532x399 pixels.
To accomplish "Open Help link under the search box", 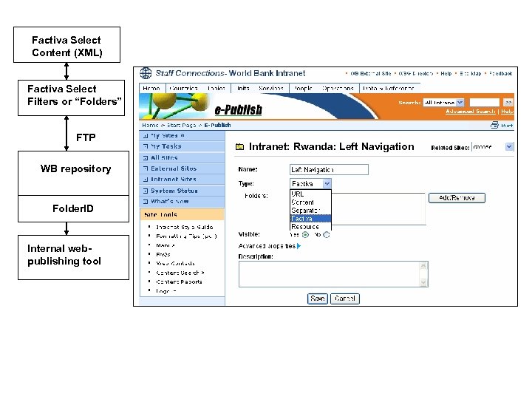I will coord(507,112).
